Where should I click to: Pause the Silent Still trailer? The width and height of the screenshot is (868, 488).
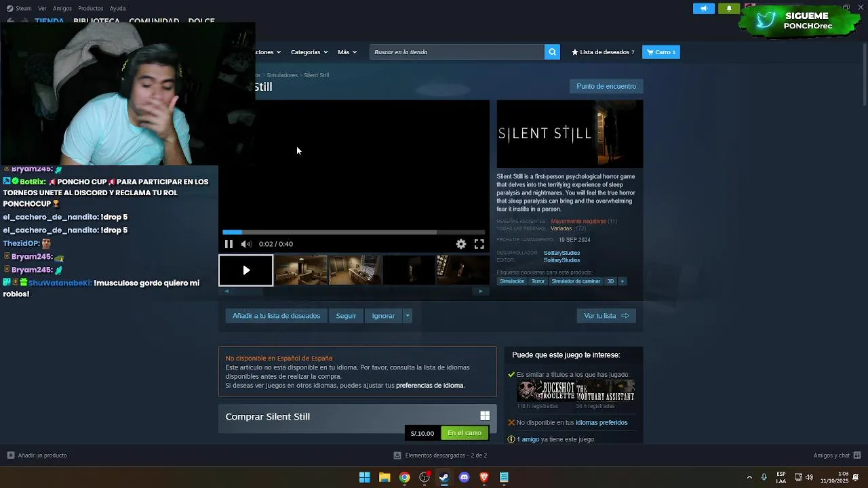coord(229,244)
